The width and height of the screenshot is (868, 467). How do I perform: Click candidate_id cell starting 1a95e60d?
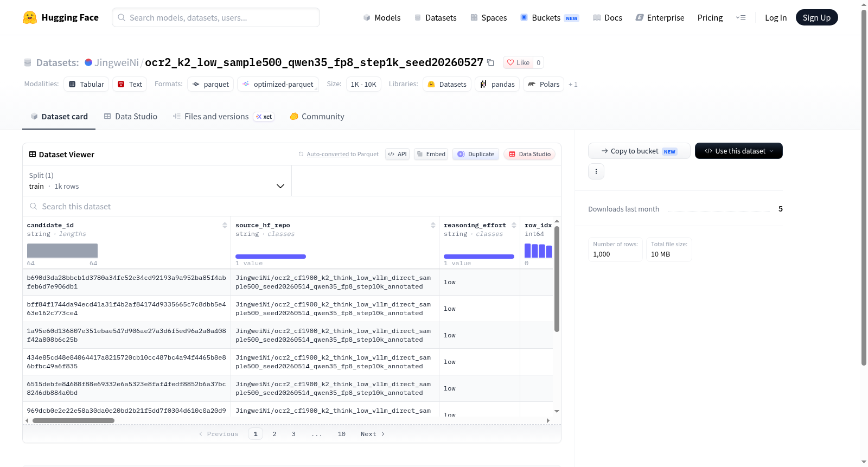[127, 335]
